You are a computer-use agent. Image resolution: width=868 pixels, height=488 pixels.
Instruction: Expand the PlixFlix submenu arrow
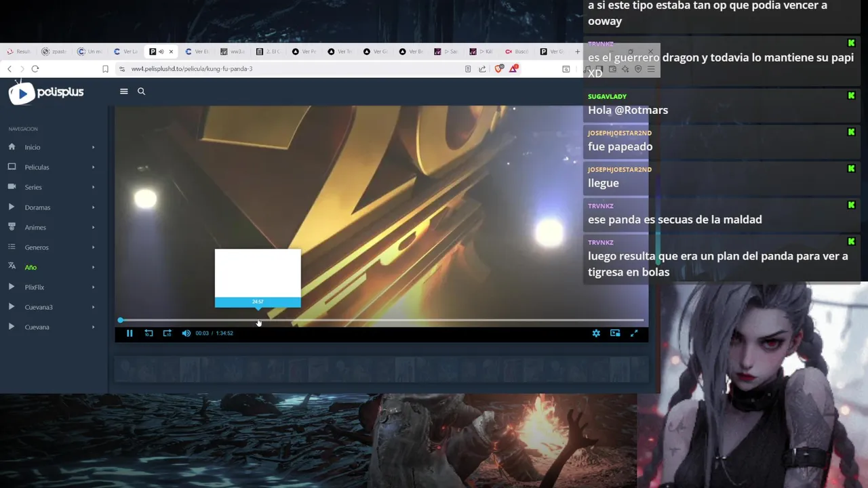pos(93,287)
